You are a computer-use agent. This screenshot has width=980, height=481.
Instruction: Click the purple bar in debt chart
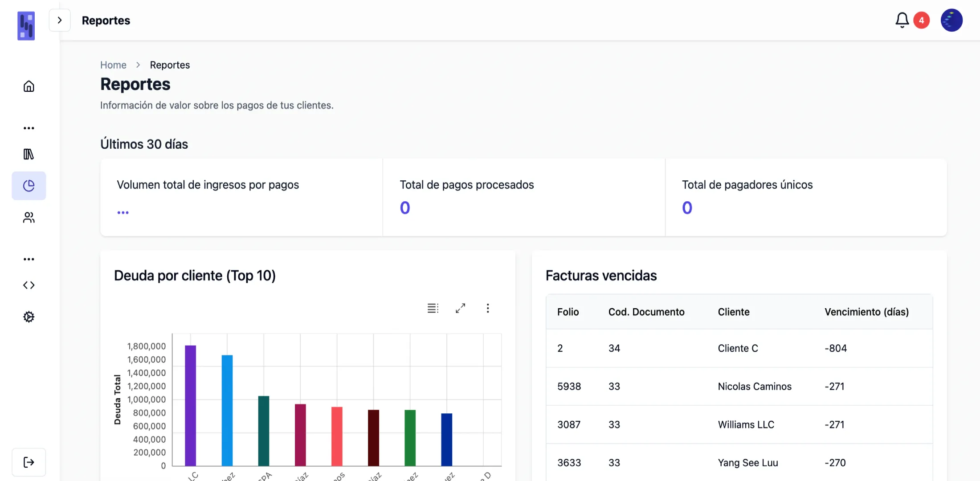pyautogui.click(x=190, y=405)
